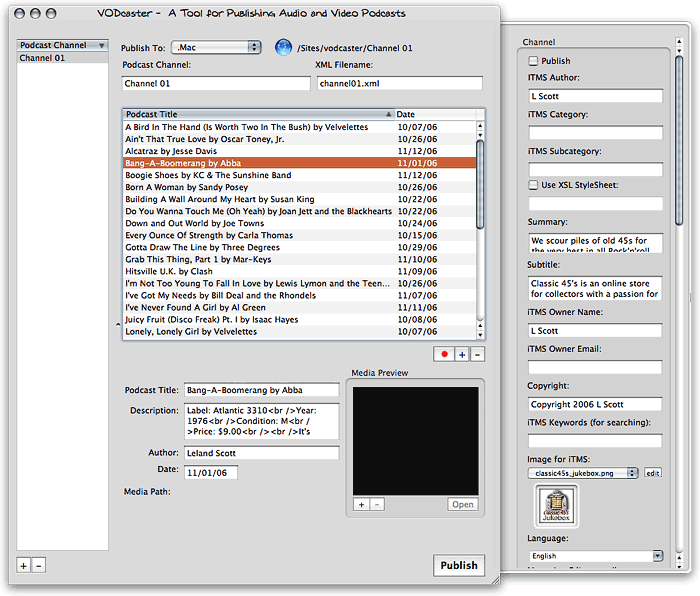This screenshot has height=596, width=700.
Task: Click the podcast list bottom scroll down arrow
Action: pyautogui.click(x=480, y=335)
